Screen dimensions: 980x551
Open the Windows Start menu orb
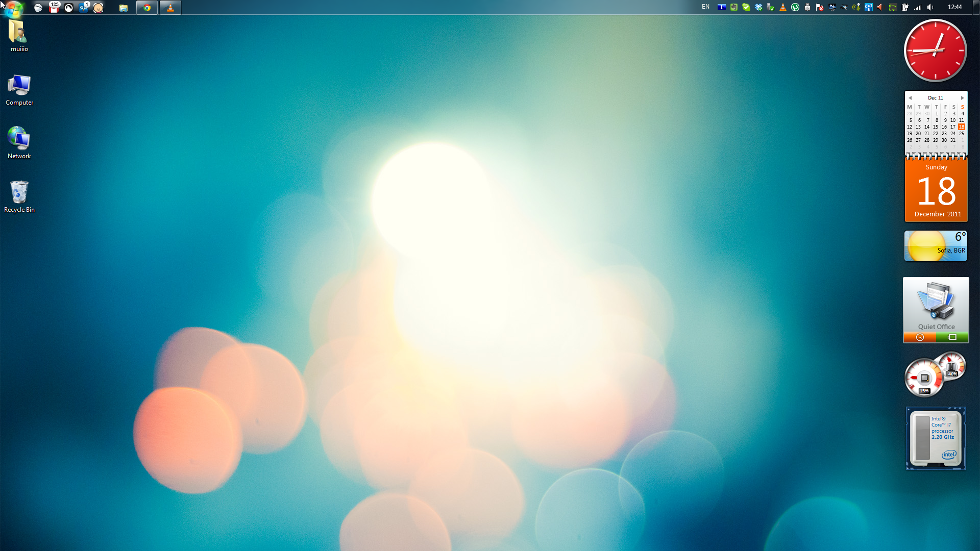14,8
